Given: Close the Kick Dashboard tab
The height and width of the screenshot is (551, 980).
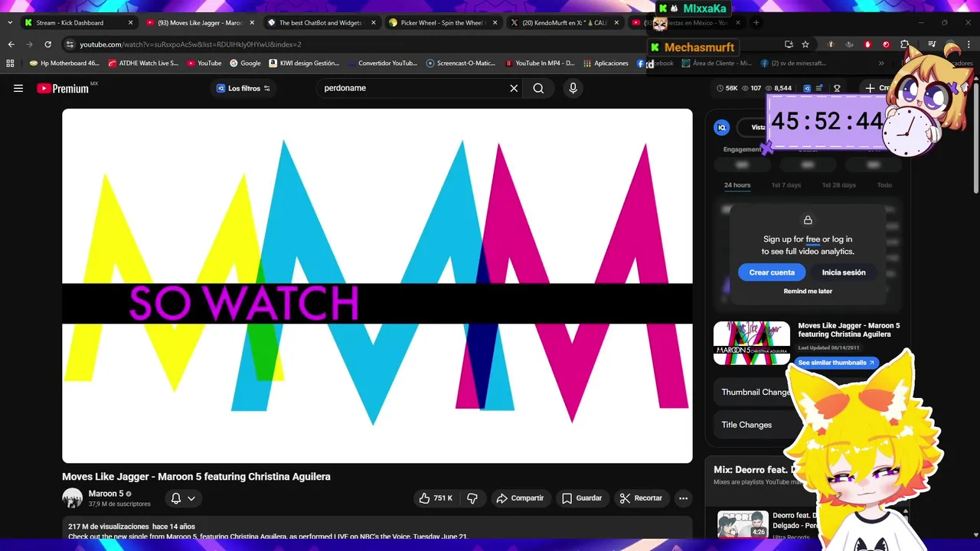Looking at the screenshot, I should click(130, 23).
